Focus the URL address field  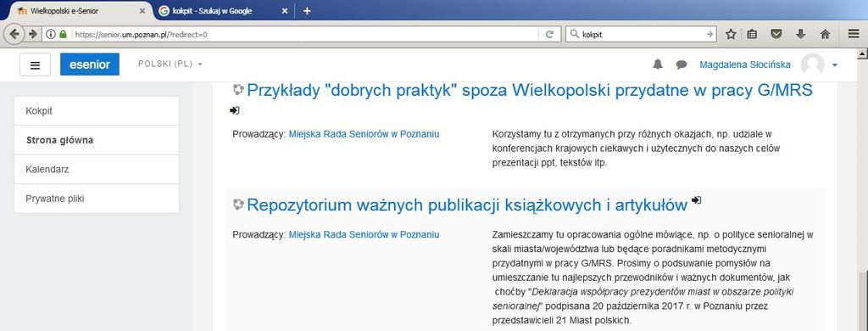coord(304,34)
